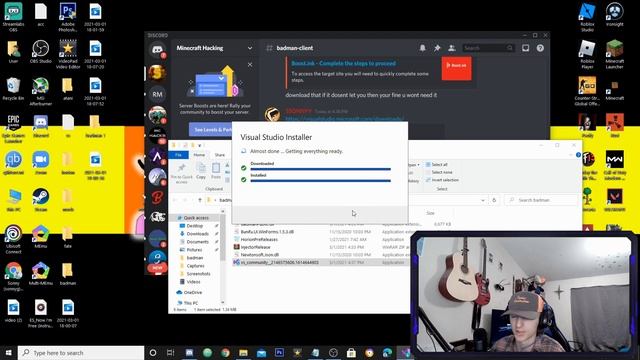This screenshot has width=640, height=360.
Task: Open Discord home button in server list
Action: [157, 50]
